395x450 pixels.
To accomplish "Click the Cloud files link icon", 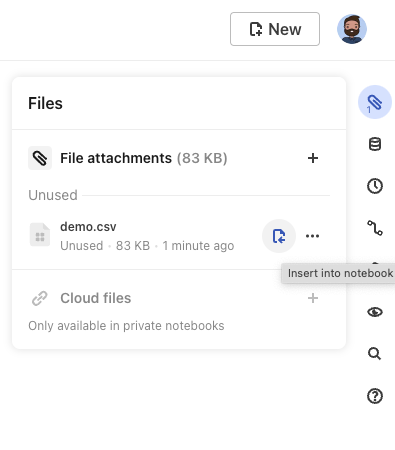I will coord(40,298).
